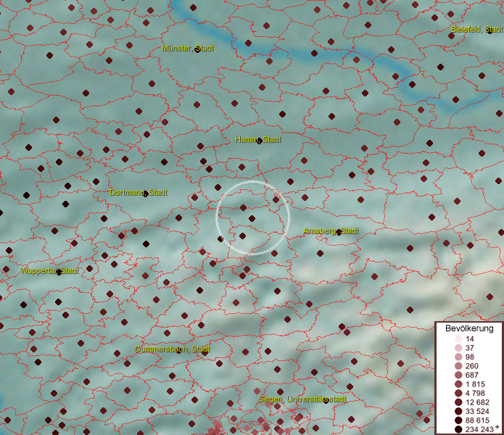
Task: Click the legend value 260
Action: 472,366
